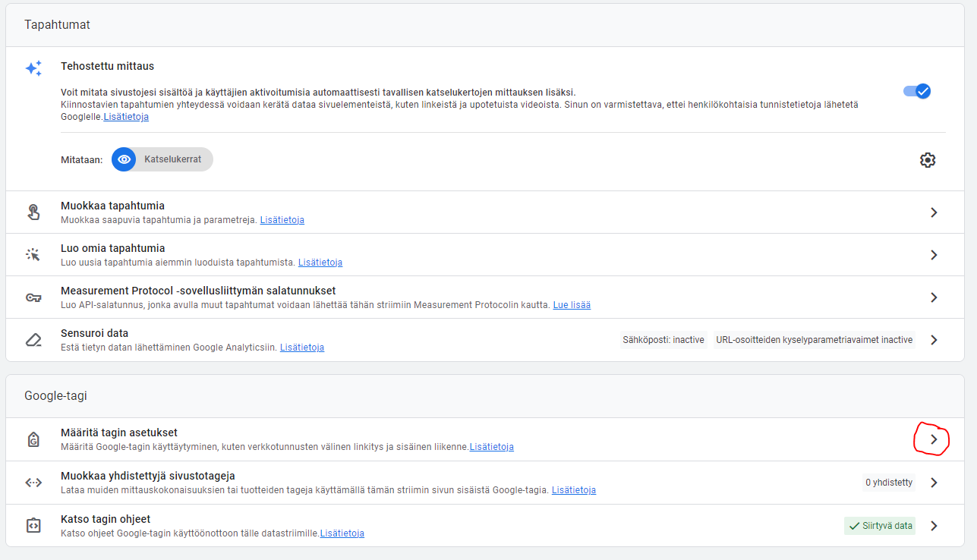Click the eraser icon beside Sensuroi data
The width and height of the screenshot is (977, 560).
(x=33, y=340)
